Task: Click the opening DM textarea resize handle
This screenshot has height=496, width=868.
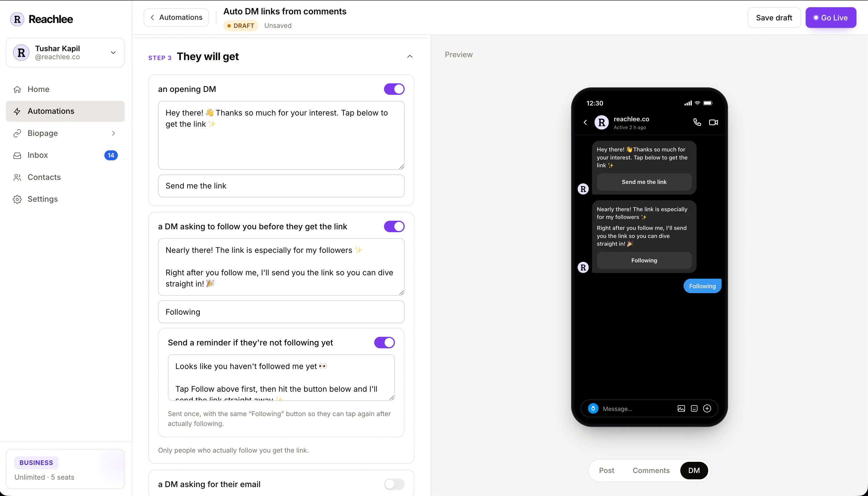Action: tap(401, 167)
